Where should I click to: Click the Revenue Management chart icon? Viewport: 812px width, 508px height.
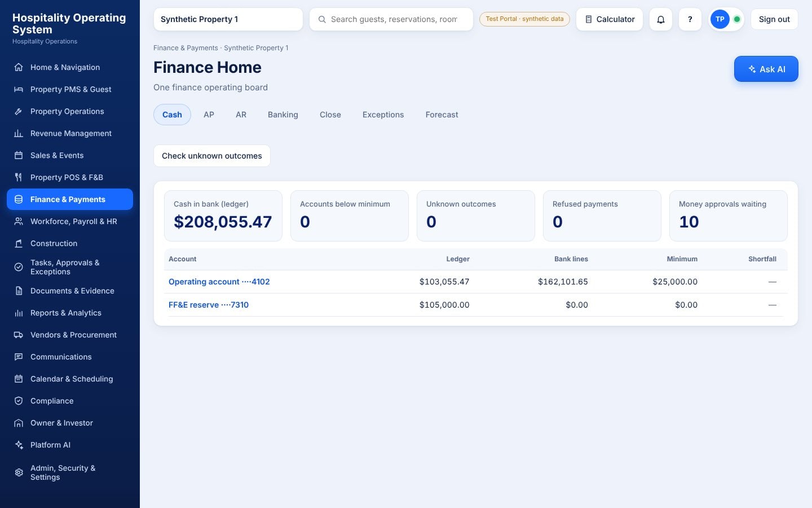[19, 133]
